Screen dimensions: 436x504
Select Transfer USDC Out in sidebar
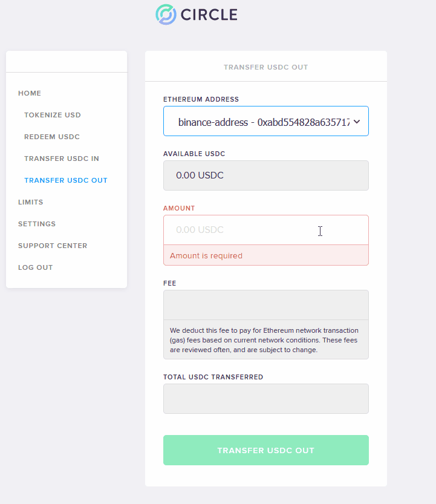(x=65, y=181)
